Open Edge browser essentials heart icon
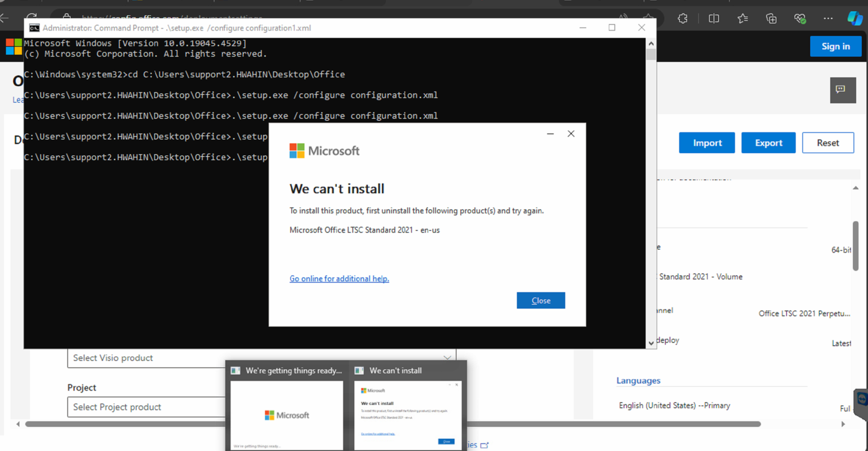The width and height of the screenshot is (868, 451). click(800, 19)
